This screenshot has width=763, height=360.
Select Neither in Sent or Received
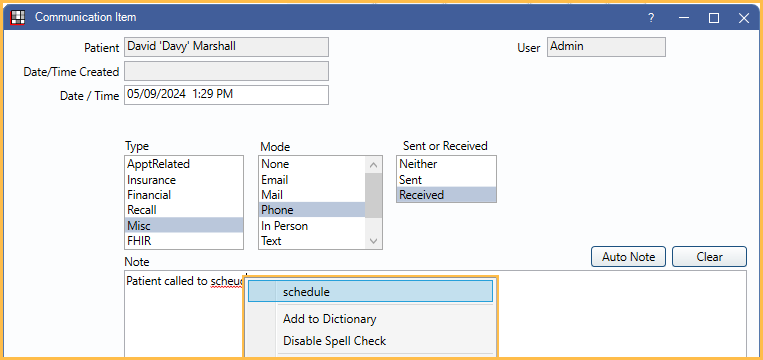point(446,164)
